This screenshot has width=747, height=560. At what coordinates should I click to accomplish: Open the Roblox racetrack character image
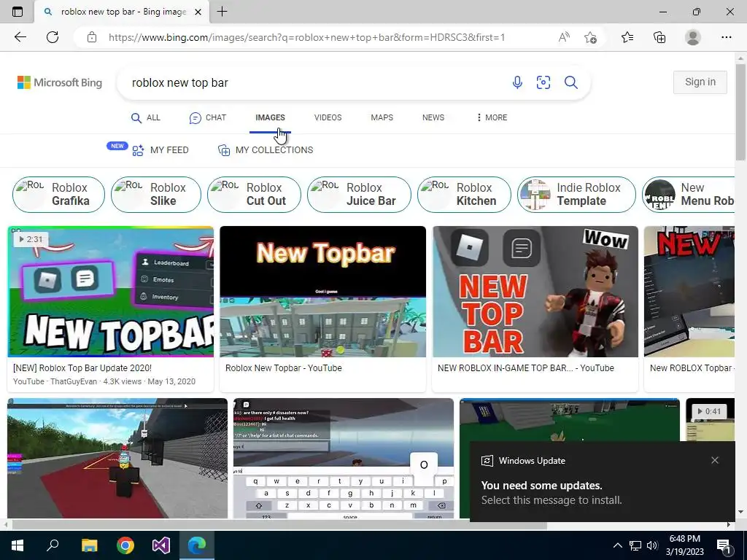tap(117, 458)
